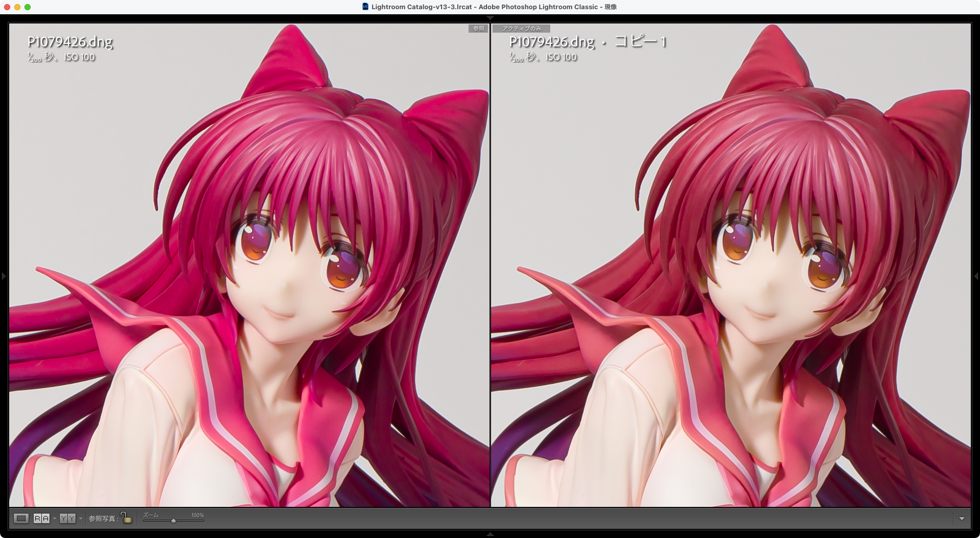
Task: Click the アクティブのみ active label tag
Action: click(x=521, y=29)
